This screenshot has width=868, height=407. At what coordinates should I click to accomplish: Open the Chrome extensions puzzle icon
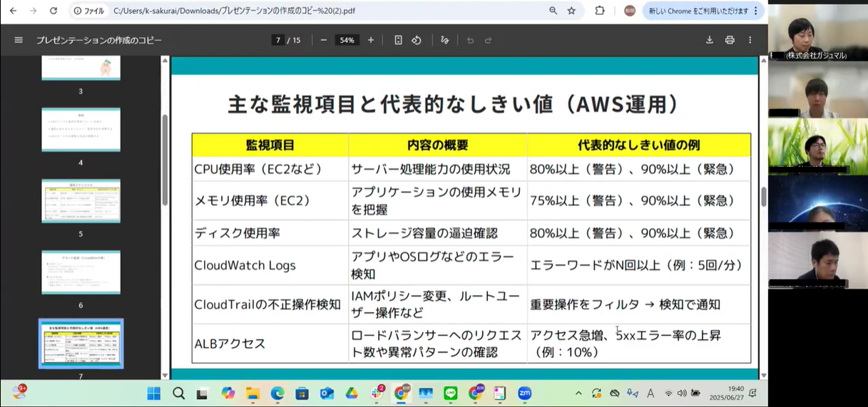(x=600, y=11)
